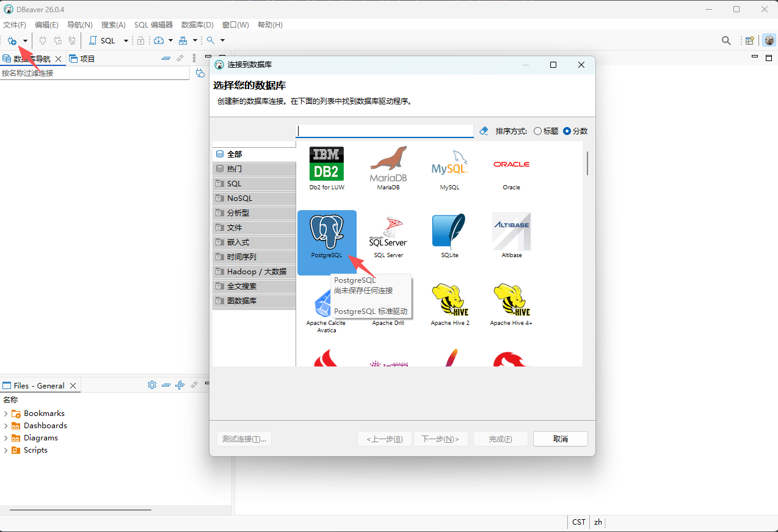Image resolution: width=778 pixels, height=532 pixels.
Task: Select the 热门 category
Action: [254, 169]
